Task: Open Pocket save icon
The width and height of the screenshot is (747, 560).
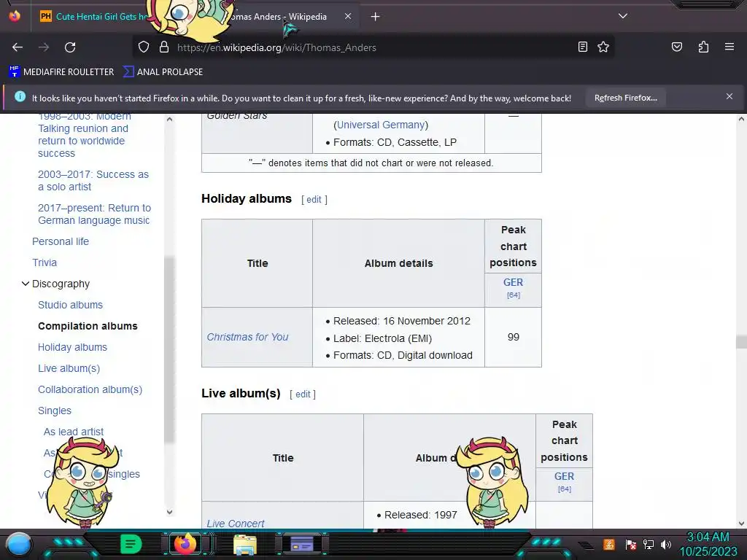Action: [x=676, y=47]
